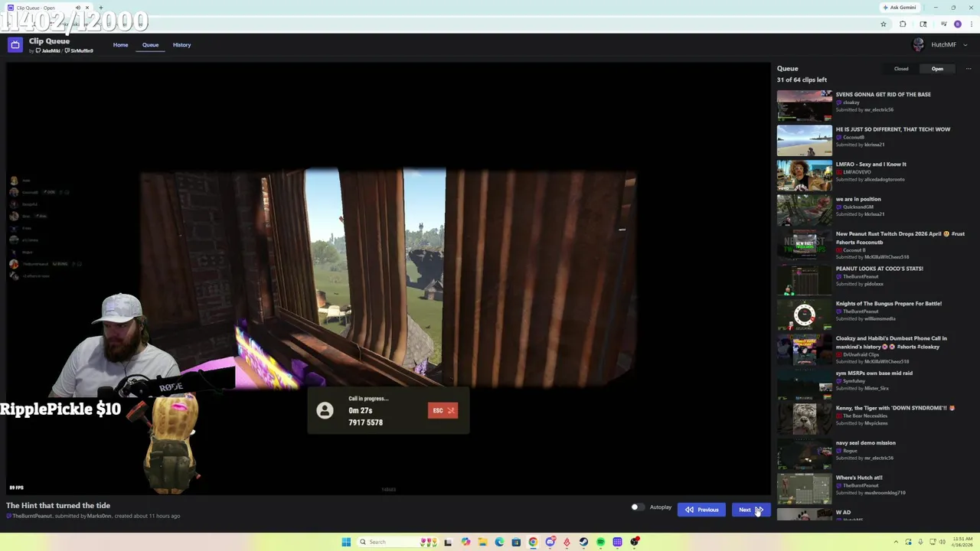Click JakeMiki creator link in header
Image resolution: width=980 pixels, height=551 pixels.
pos(51,51)
